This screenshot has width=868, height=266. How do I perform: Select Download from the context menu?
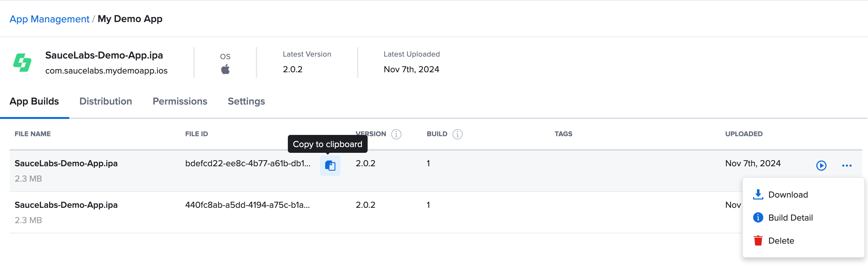point(788,194)
